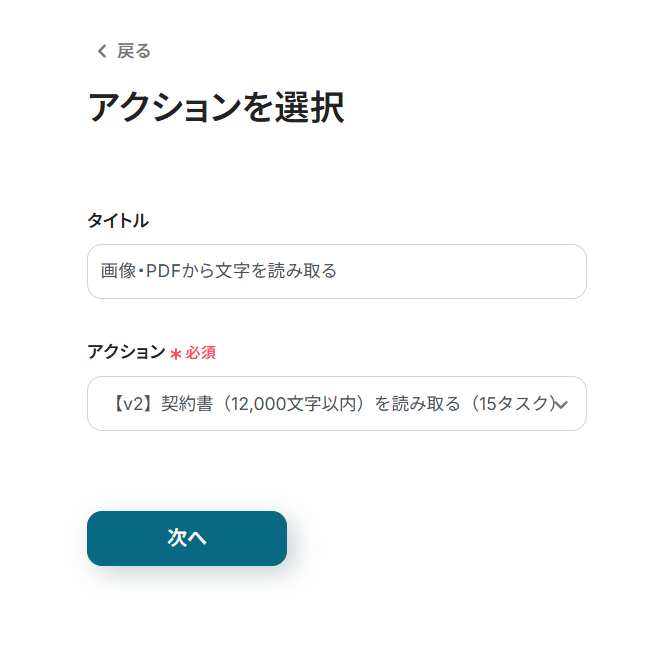Image resolution: width=672 pixels, height=648 pixels.
Task: Click the アクションを選択 page heading
Action: point(216,108)
